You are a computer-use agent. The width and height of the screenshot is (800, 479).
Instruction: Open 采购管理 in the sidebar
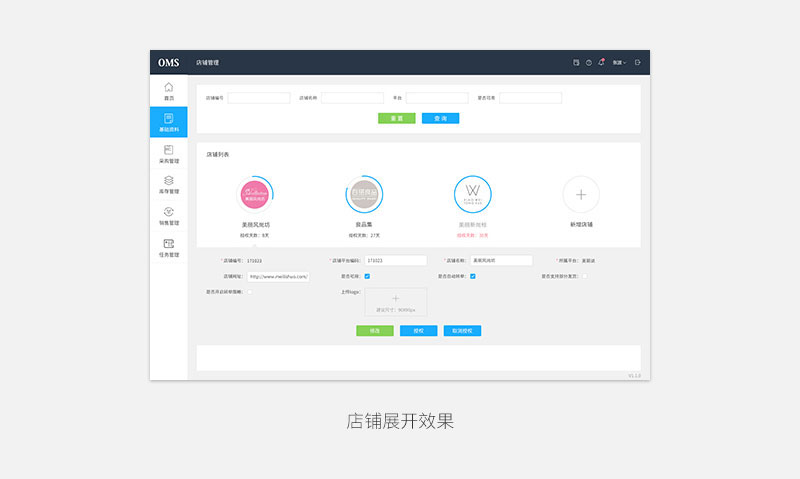(x=168, y=154)
